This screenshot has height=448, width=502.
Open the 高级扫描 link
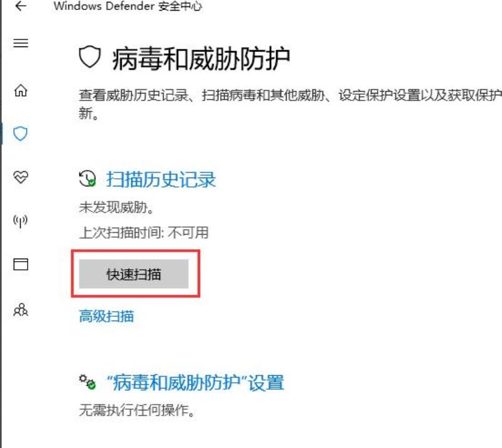pos(106,316)
